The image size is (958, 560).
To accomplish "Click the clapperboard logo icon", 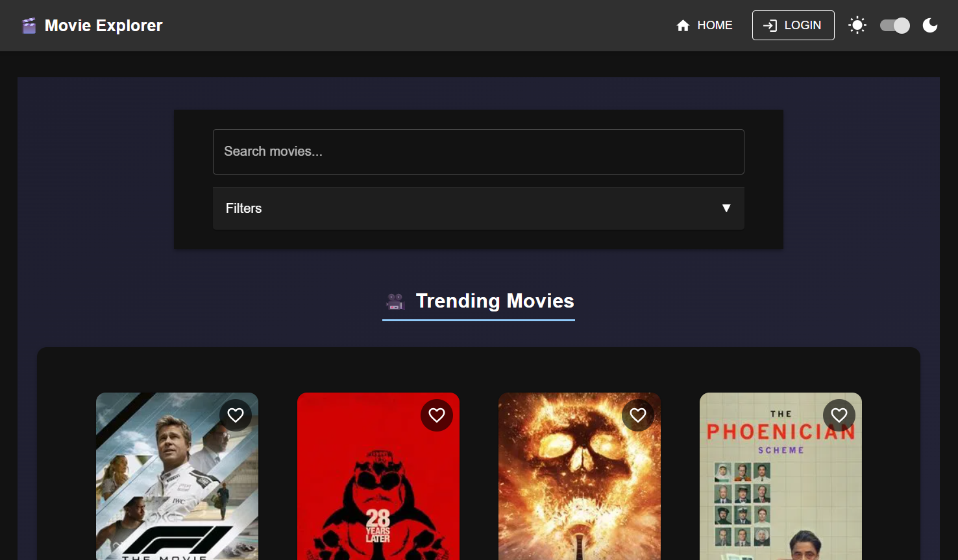I will click(29, 26).
